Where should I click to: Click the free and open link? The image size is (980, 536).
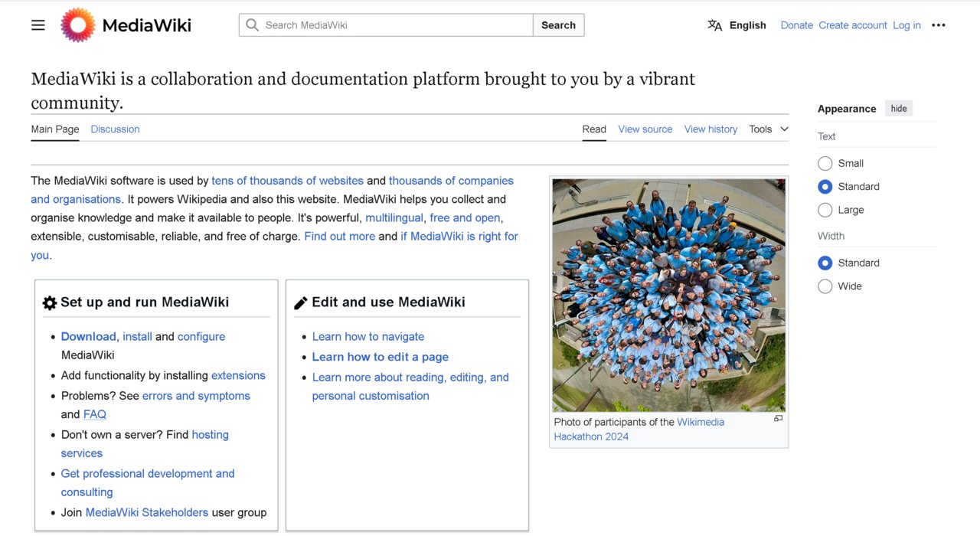[x=465, y=218]
